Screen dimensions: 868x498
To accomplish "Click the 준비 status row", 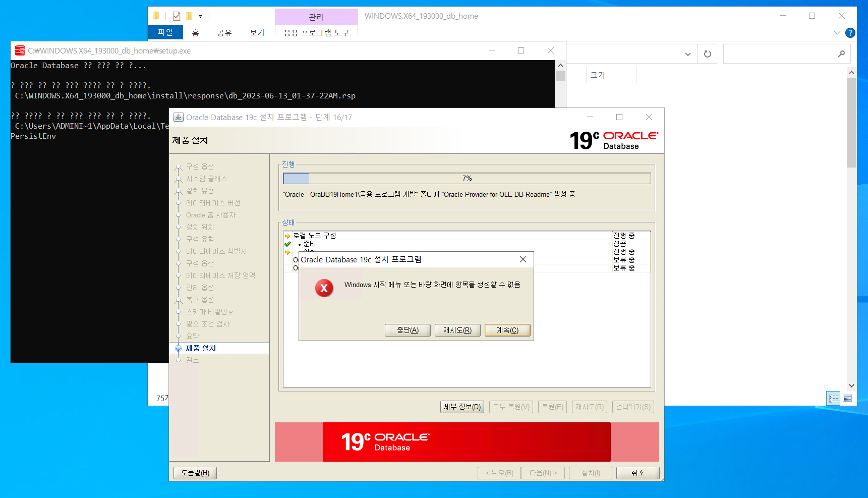I will tap(467, 244).
